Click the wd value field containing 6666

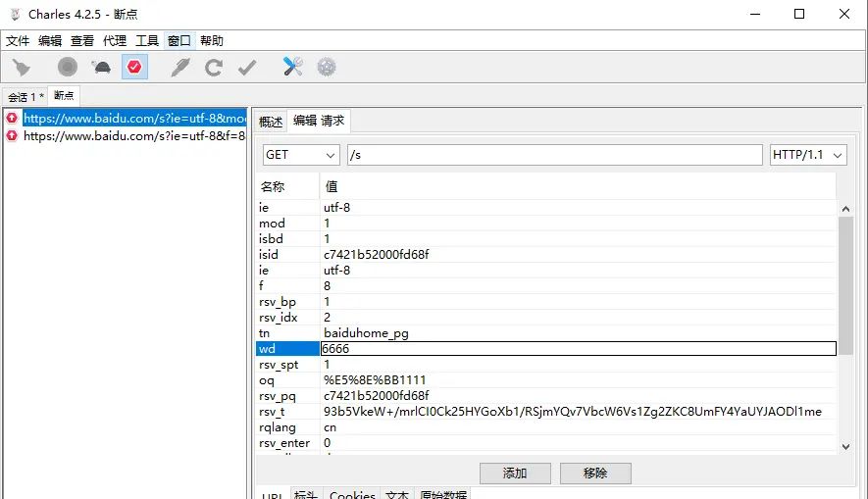(x=579, y=349)
